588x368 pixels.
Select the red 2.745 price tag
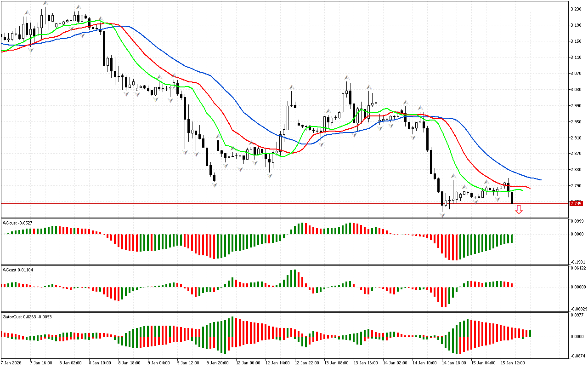point(575,203)
